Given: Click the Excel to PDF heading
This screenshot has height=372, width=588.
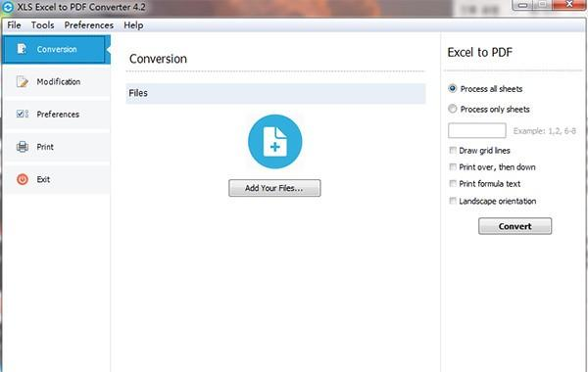Looking at the screenshot, I should point(479,53).
